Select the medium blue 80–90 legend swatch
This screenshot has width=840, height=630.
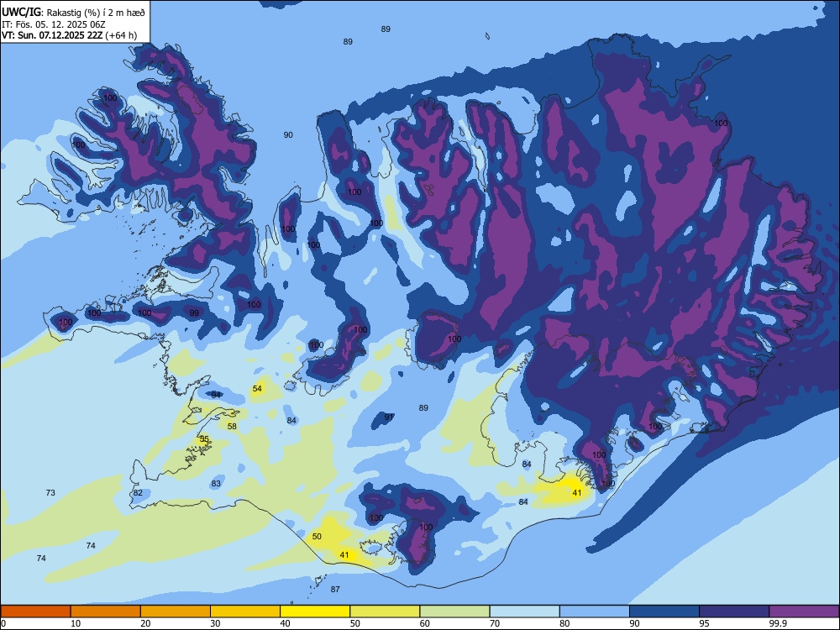tap(595, 612)
